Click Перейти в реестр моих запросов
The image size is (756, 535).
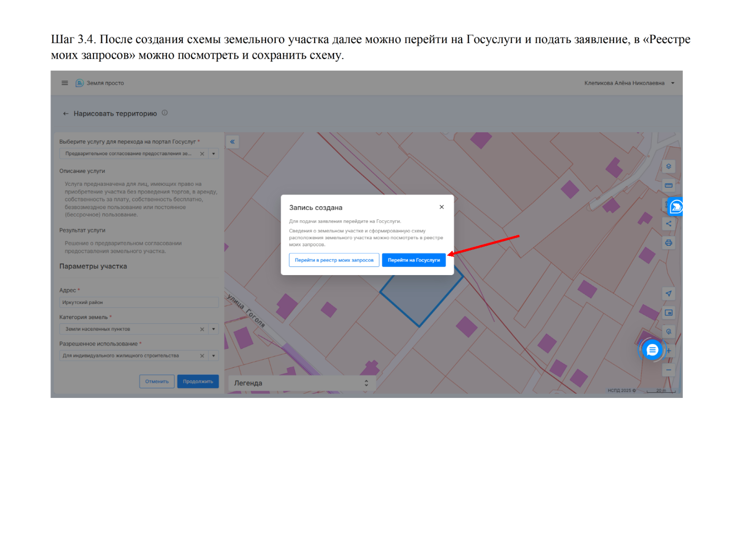pyautogui.click(x=334, y=260)
